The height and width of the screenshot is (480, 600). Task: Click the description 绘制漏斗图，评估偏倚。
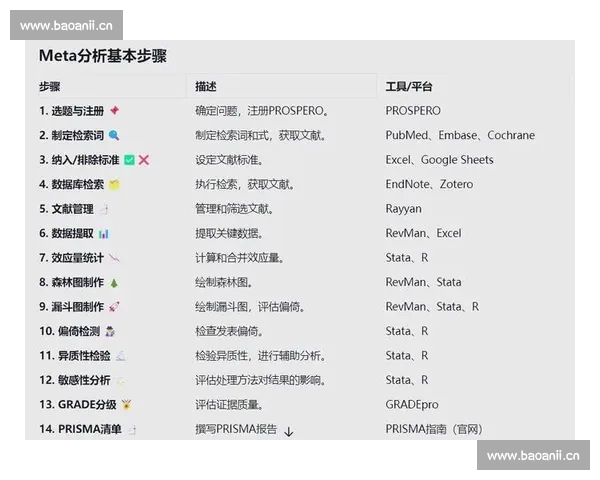[x=250, y=307]
